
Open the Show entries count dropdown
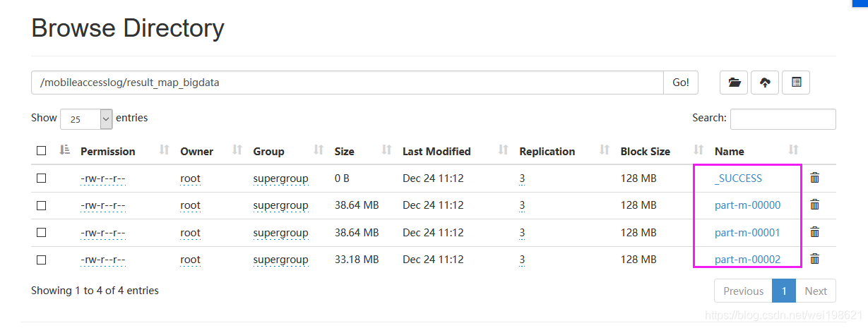pyautogui.click(x=87, y=119)
